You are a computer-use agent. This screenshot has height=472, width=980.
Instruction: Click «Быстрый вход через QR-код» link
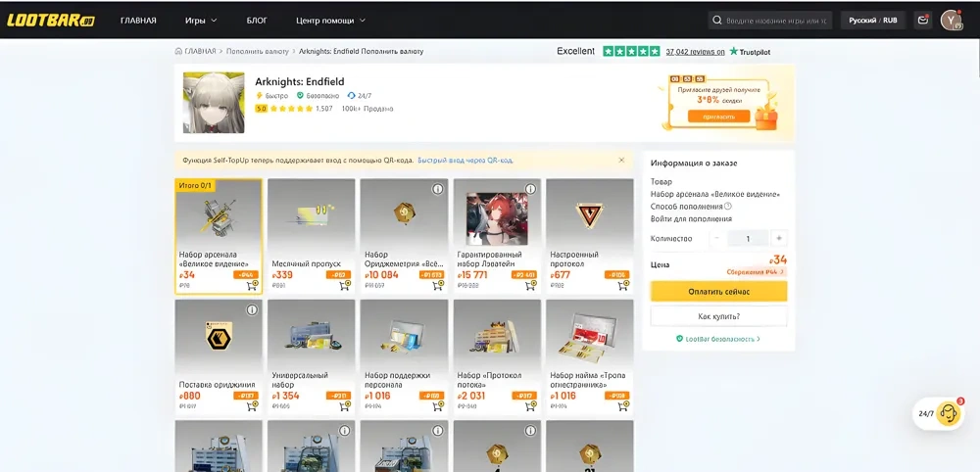[465, 160]
